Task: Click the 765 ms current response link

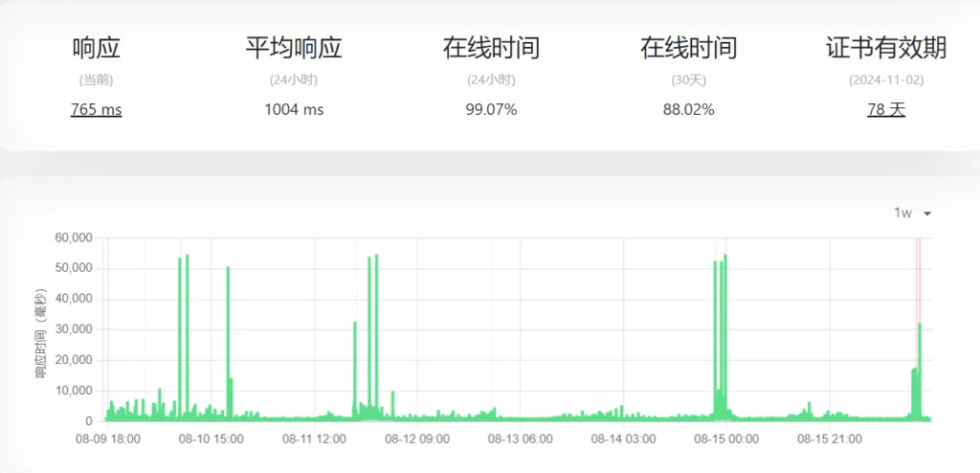Action: (x=96, y=109)
